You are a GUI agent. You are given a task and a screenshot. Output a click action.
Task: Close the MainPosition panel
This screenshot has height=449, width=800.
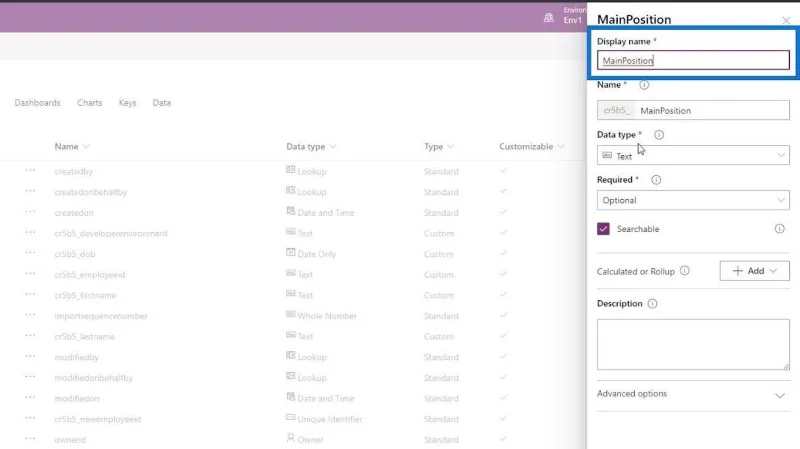786,20
